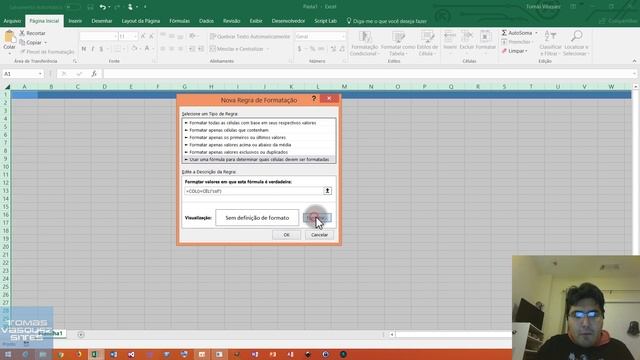The image size is (640, 360).
Task: Click the Planilha1 sheet tab
Action: 51,333
